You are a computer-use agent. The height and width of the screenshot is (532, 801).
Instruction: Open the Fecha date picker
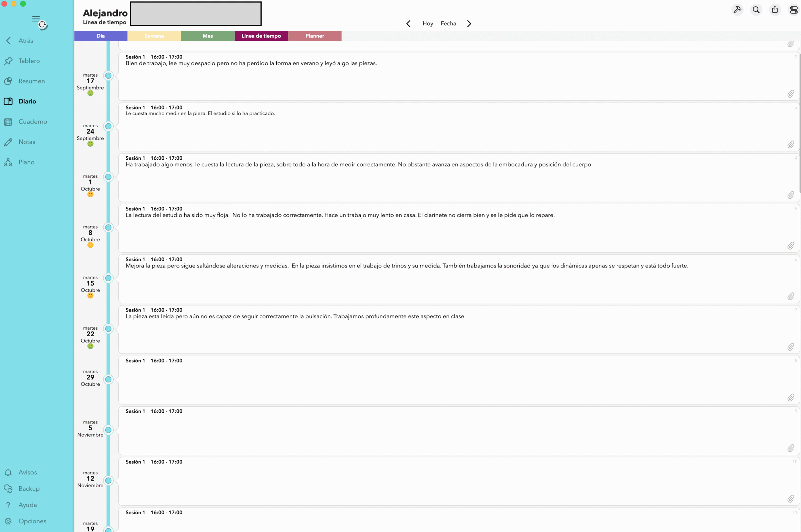[x=448, y=23]
